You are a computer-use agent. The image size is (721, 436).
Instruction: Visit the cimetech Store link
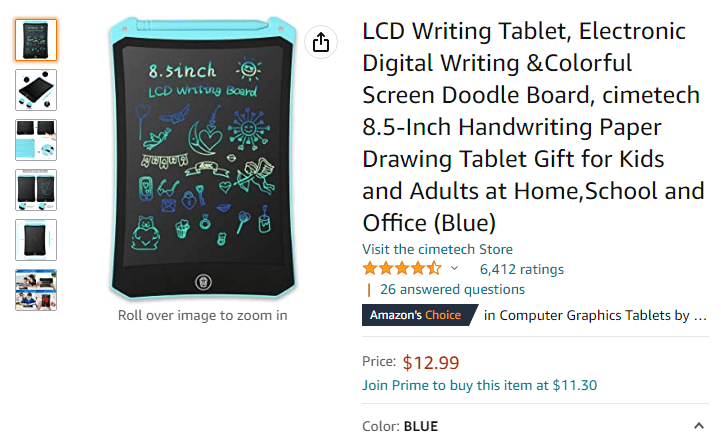point(437,249)
